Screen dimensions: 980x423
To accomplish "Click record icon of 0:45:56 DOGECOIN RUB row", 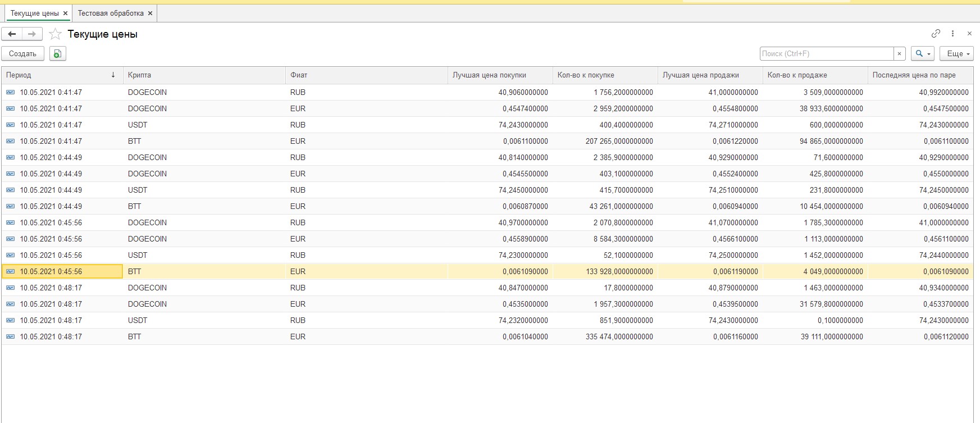I will [10, 222].
